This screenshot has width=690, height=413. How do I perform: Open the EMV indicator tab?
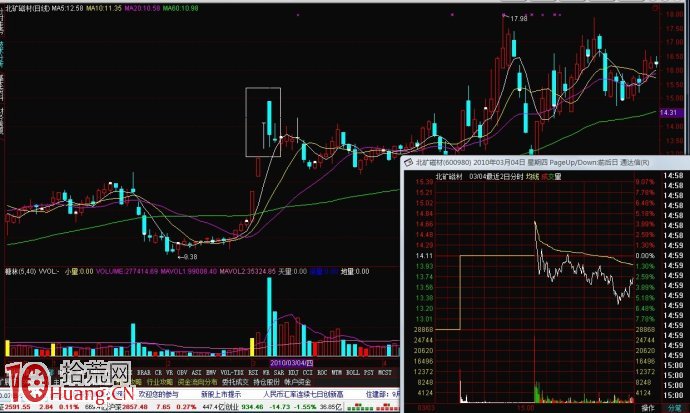point(211,373)
